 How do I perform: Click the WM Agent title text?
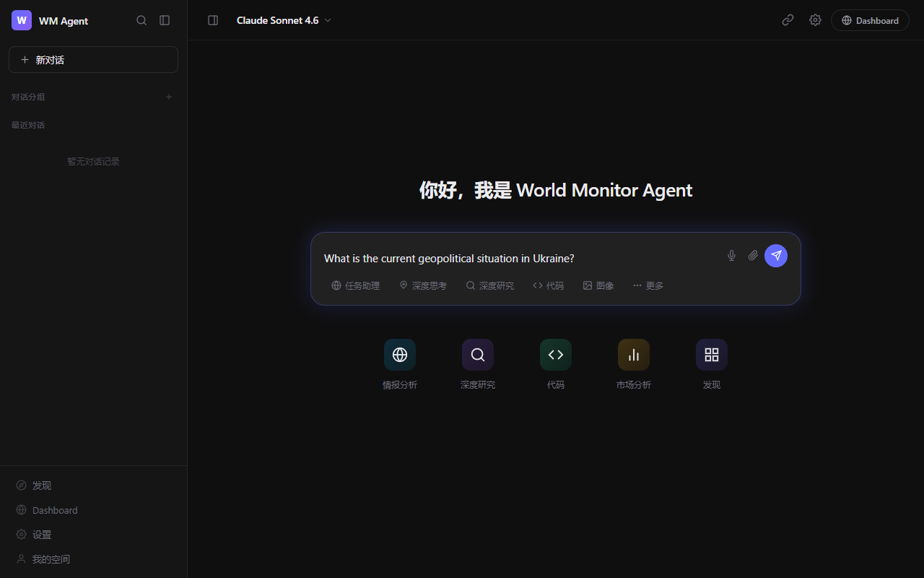click(64, 21)
